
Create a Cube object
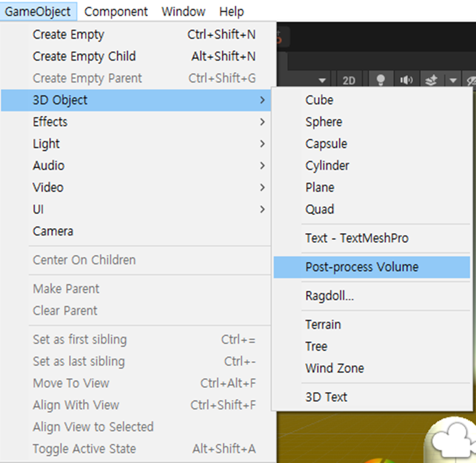[372, 100]
